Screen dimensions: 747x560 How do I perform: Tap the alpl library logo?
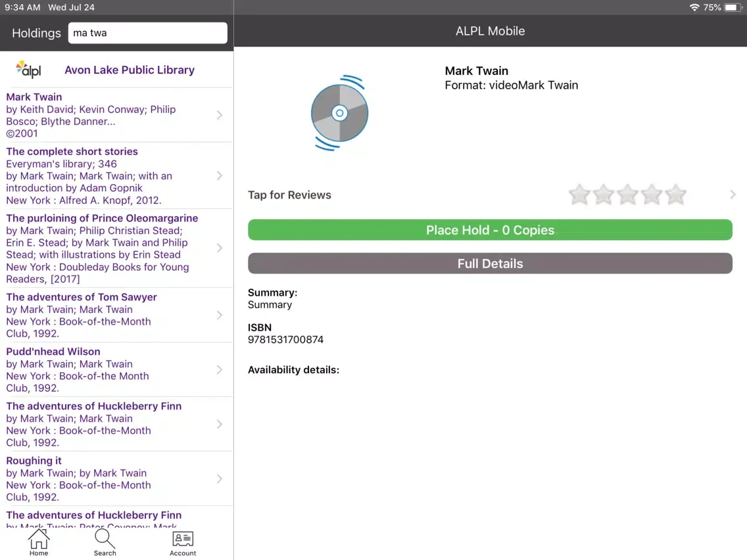(x=28, y=70)
